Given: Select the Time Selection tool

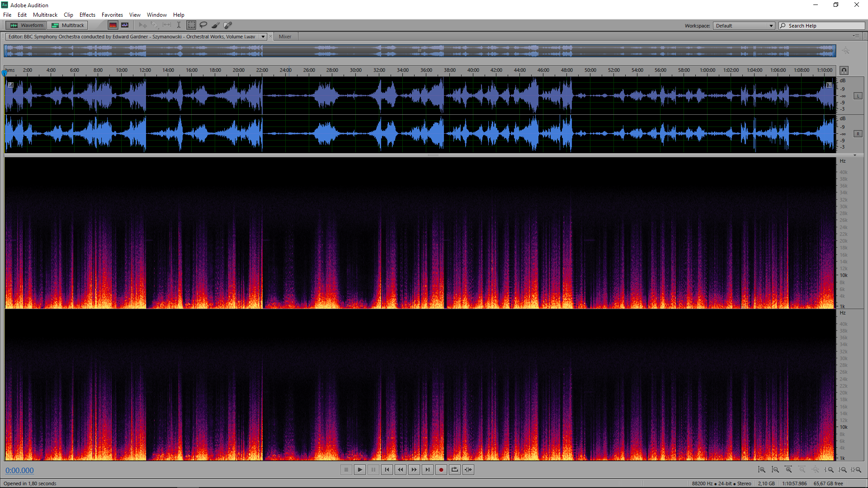Looking at the screenshot, I should 179,25.
